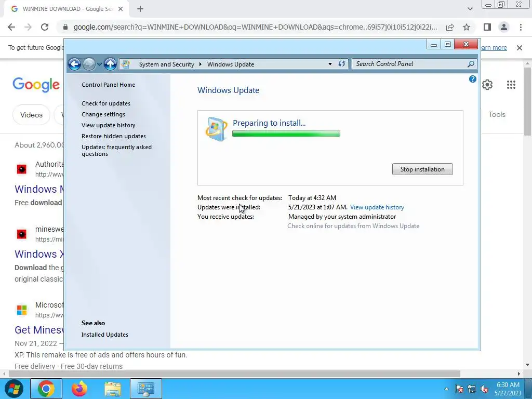Open Control Panel Home link

108,85
